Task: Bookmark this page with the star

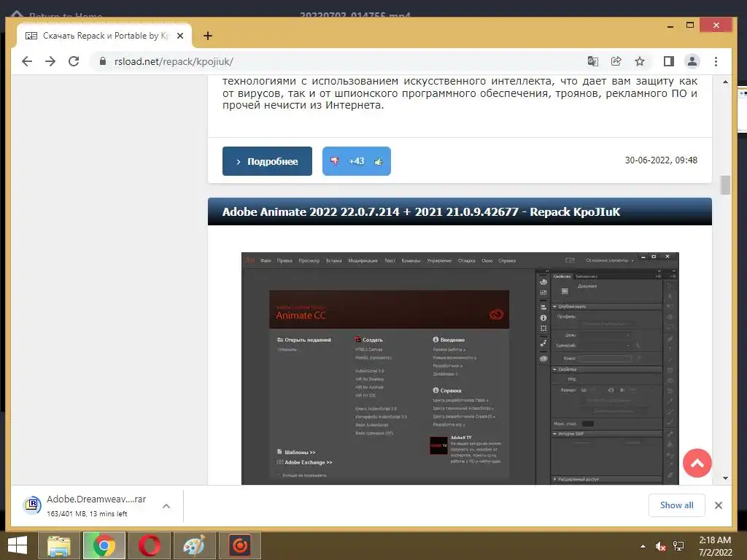Action: click(x=640, y=61)
